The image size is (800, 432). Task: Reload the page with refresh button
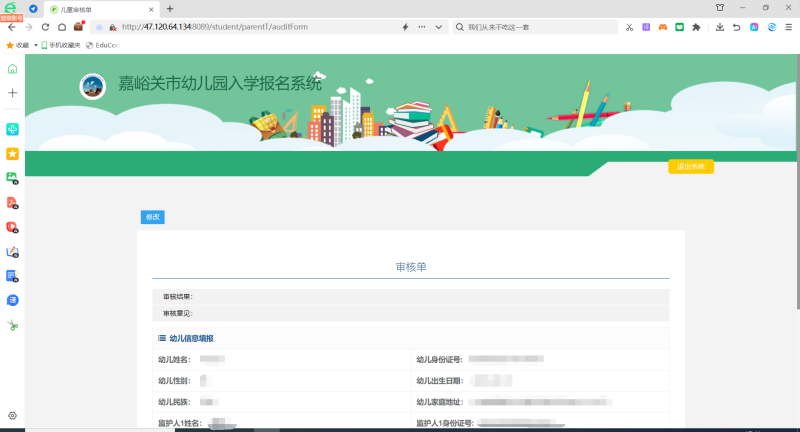point(44,27)
